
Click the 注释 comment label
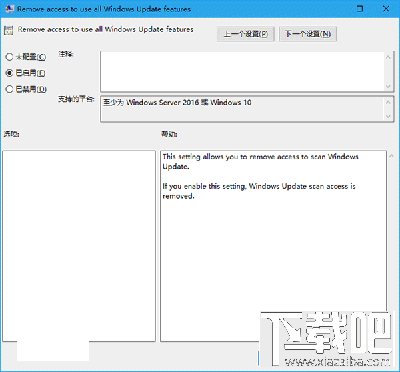point(66,54)
